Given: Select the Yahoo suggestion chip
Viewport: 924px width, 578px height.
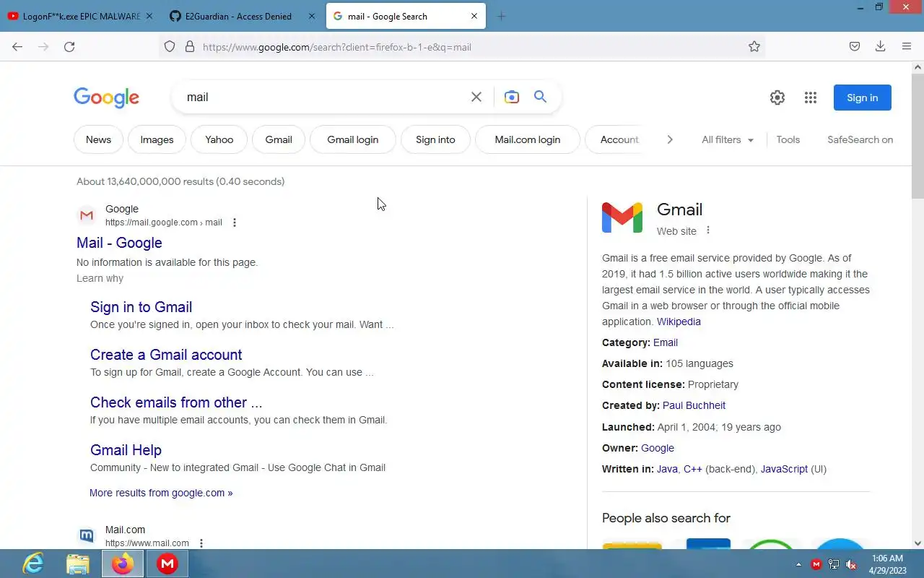Looking at the screenshot, I should [x=219, y=139].
